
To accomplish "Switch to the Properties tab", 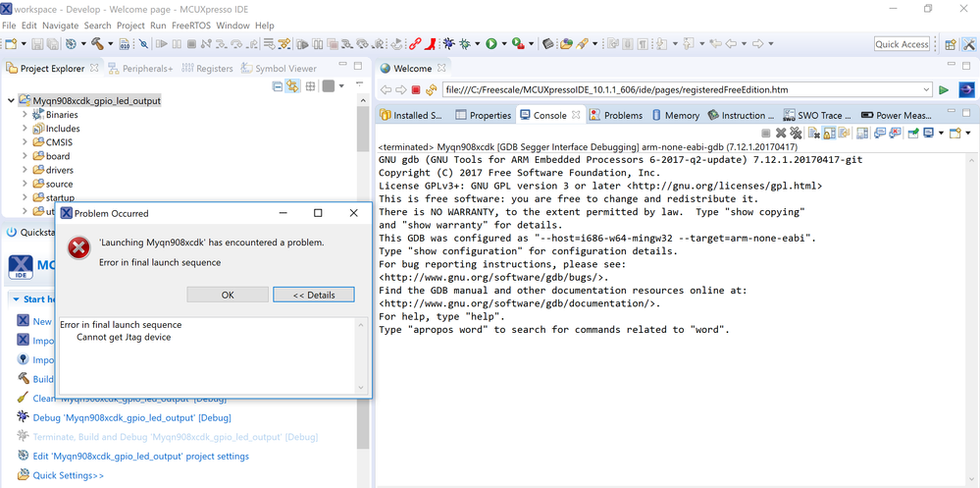I will click(x=483, y=115).
